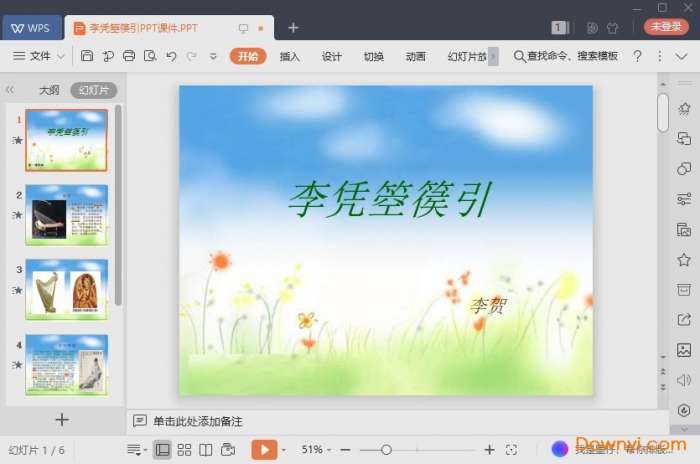Select slide 3 thumbnail with the harp images
700x464 pixels.
[67, 289]
